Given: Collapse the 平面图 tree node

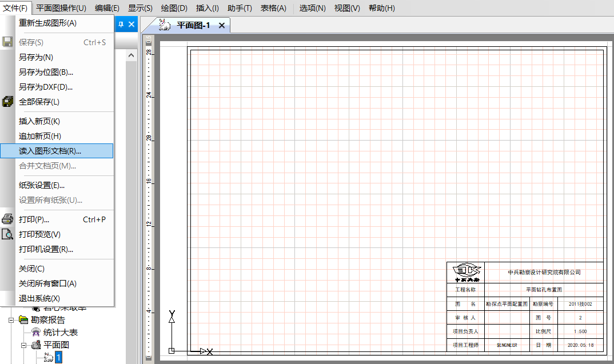Looking at the screenshot, I should 24,345.
